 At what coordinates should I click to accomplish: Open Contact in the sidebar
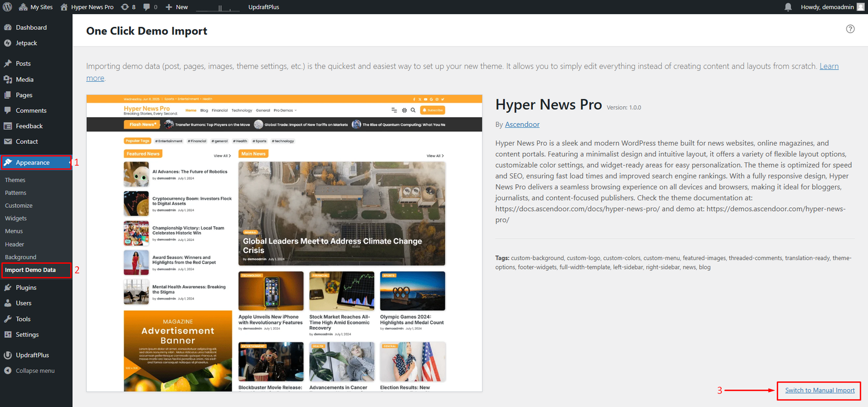coord(27,142)
